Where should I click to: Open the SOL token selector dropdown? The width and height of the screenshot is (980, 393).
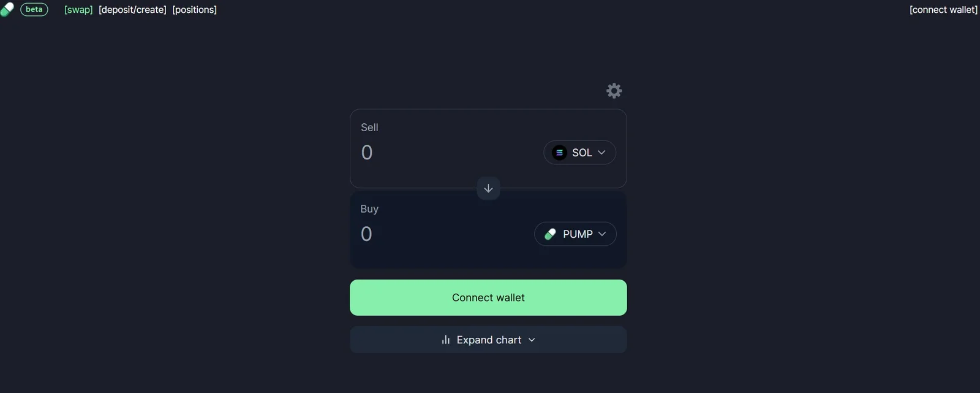coord(579,153)
